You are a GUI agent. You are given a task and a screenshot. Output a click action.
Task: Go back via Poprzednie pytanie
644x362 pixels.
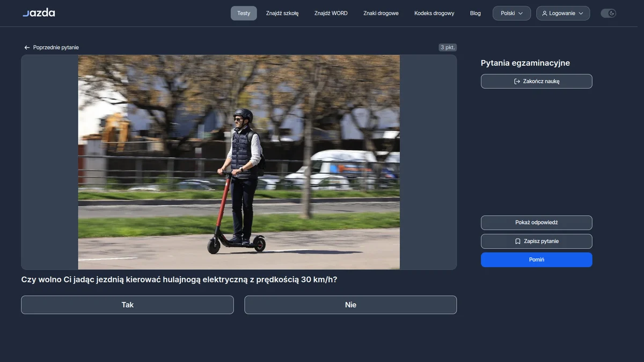(52, 48)
